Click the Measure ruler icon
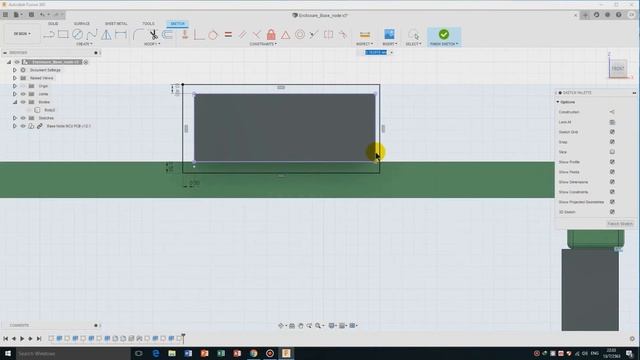640x360 pixels. (x=364, y=35)
